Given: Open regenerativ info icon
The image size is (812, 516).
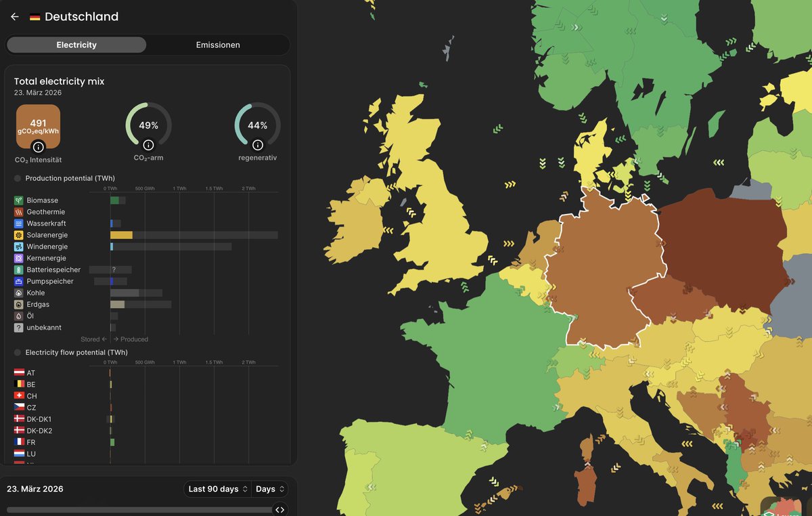Looking at the screenshot, I should pyautogui.click(x=257, y=145).
